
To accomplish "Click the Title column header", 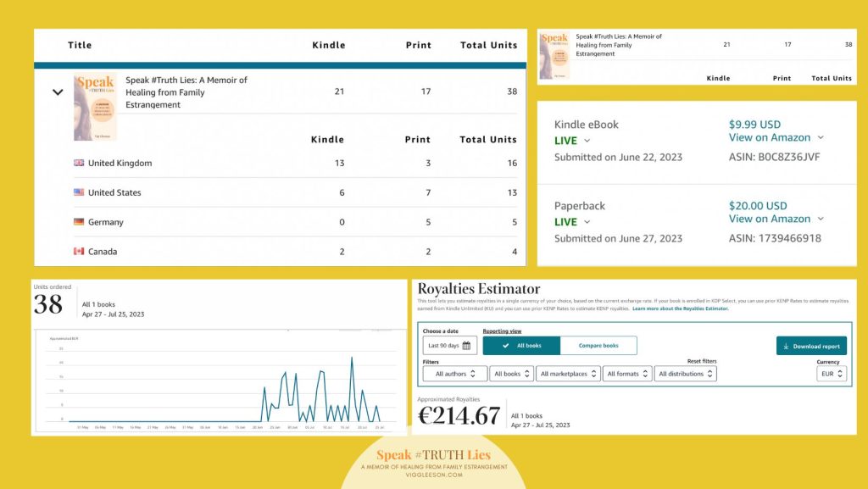I will (80, 46).
